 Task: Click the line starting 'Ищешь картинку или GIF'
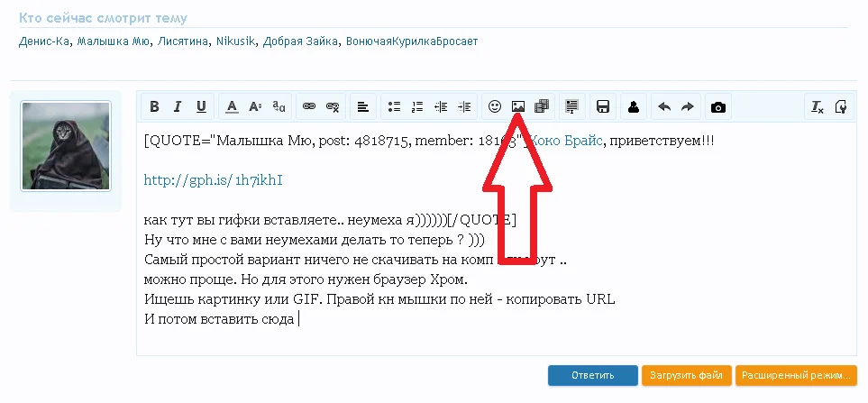379,299
